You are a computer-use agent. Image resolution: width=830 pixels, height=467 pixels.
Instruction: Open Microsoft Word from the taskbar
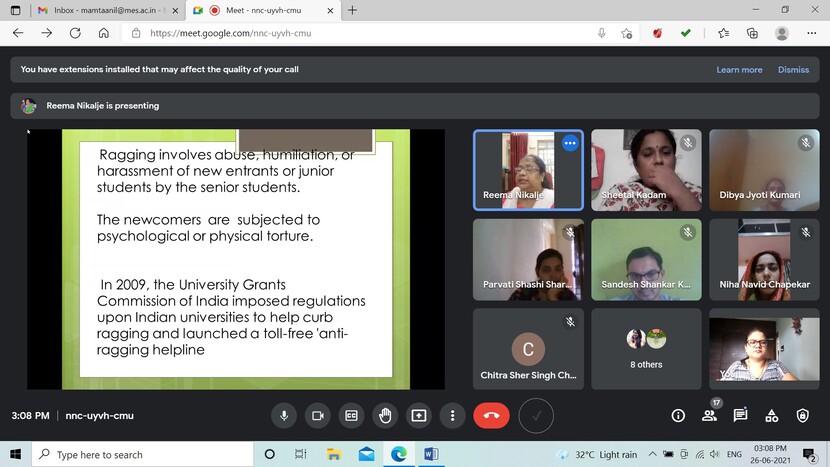pos(430,454)
